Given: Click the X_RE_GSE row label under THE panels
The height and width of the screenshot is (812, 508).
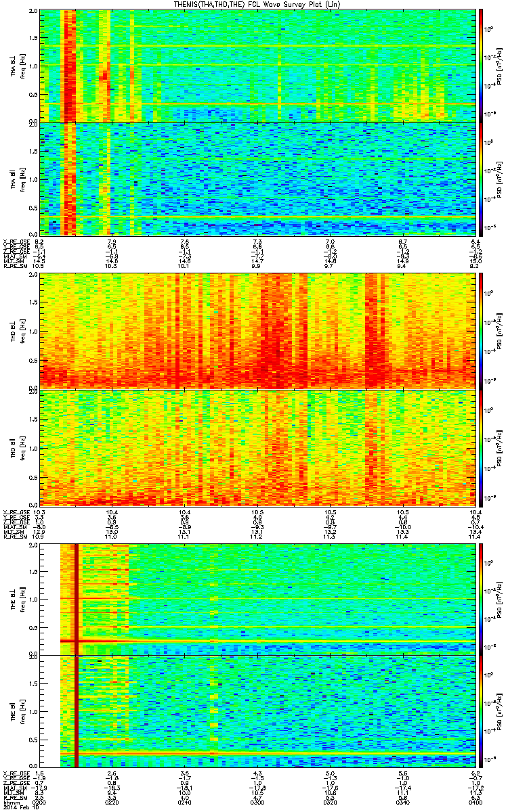Looking at the screenshot, I should point(16,773).
